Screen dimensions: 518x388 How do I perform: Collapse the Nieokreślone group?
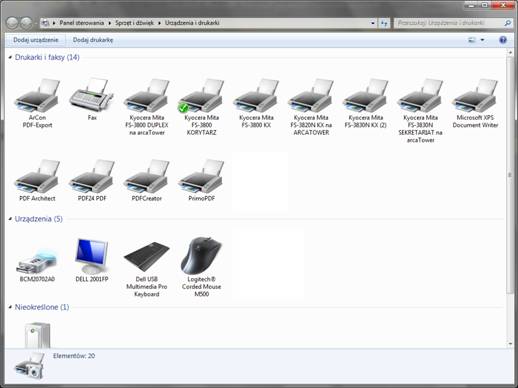pyautogui.click(x=10, y=307)
